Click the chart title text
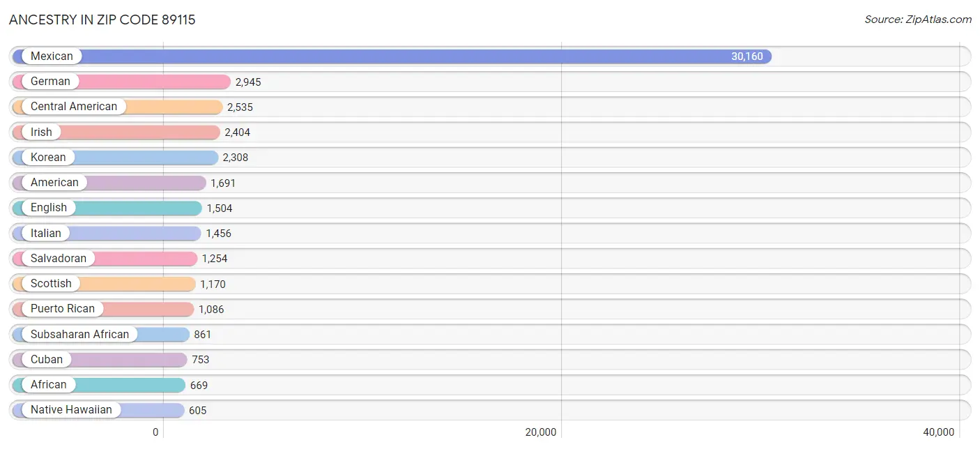The width and height of the screenshot is (980, 449). (102, 20)
